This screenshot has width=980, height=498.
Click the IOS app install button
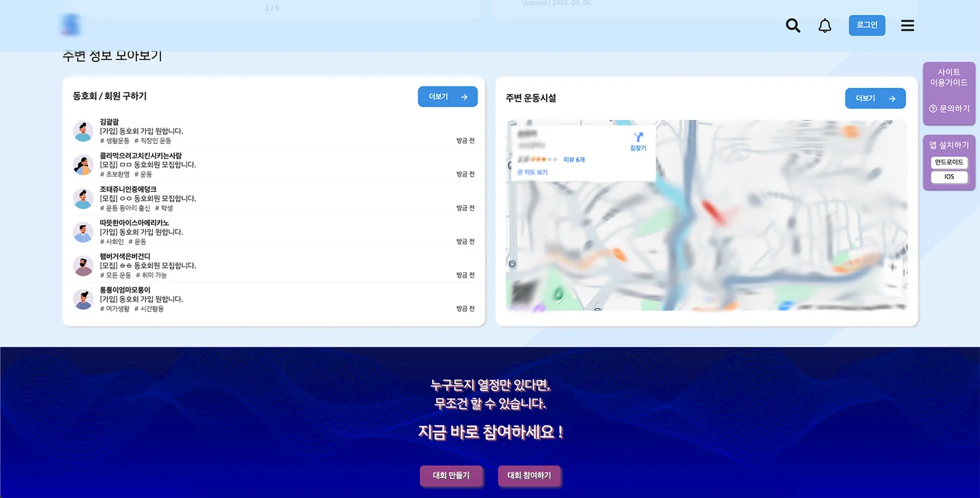[949, 177]
